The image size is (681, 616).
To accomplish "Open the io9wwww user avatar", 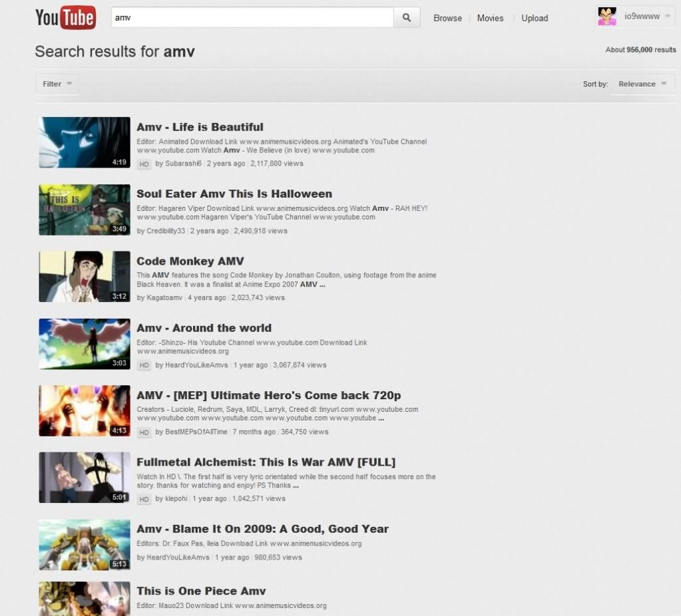I will click(x=606, y=17).
